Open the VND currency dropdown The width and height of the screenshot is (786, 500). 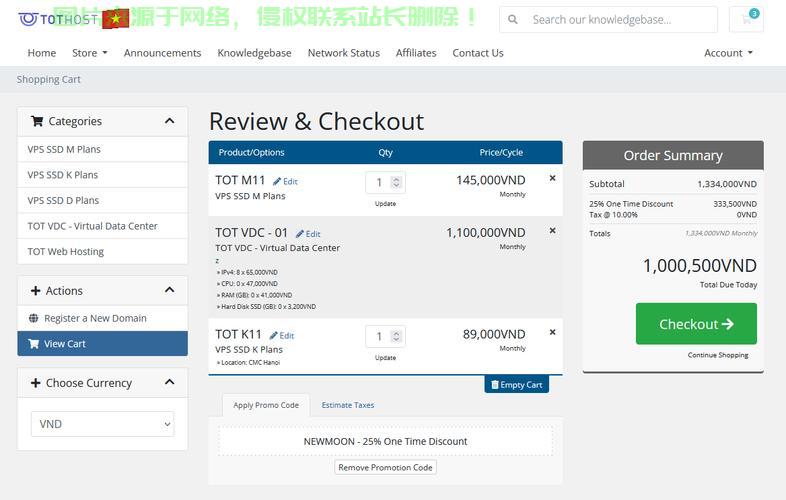pos(103,424)
